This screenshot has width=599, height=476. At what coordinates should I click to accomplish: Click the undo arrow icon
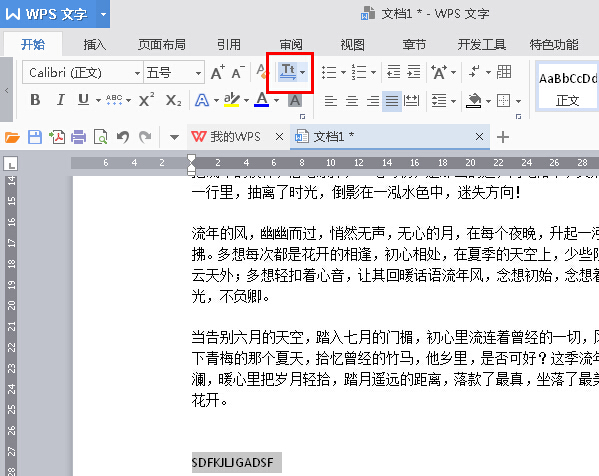pos(123,137)
